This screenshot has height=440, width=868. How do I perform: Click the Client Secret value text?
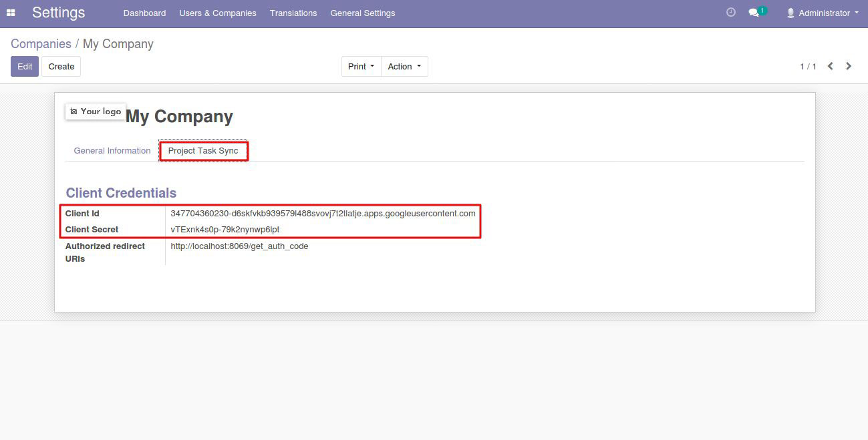(x=225, y=230)
